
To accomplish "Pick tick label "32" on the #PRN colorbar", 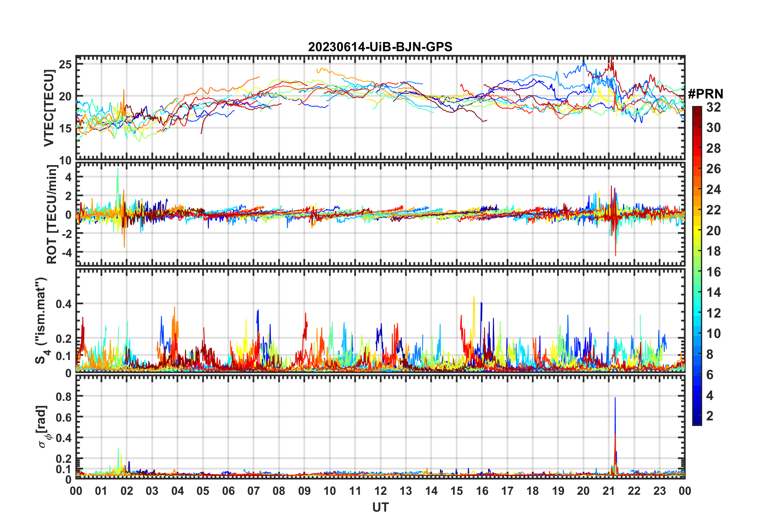I will [714, 107].
